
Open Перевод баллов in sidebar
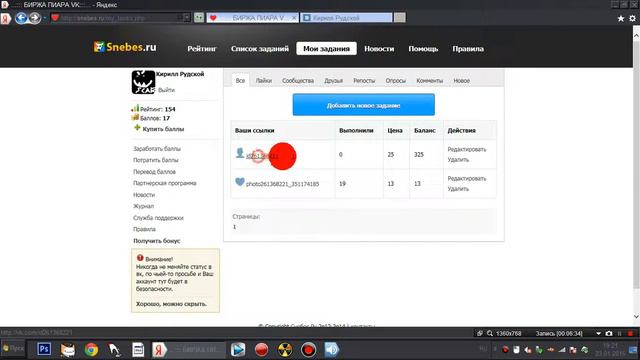(154, 172)
